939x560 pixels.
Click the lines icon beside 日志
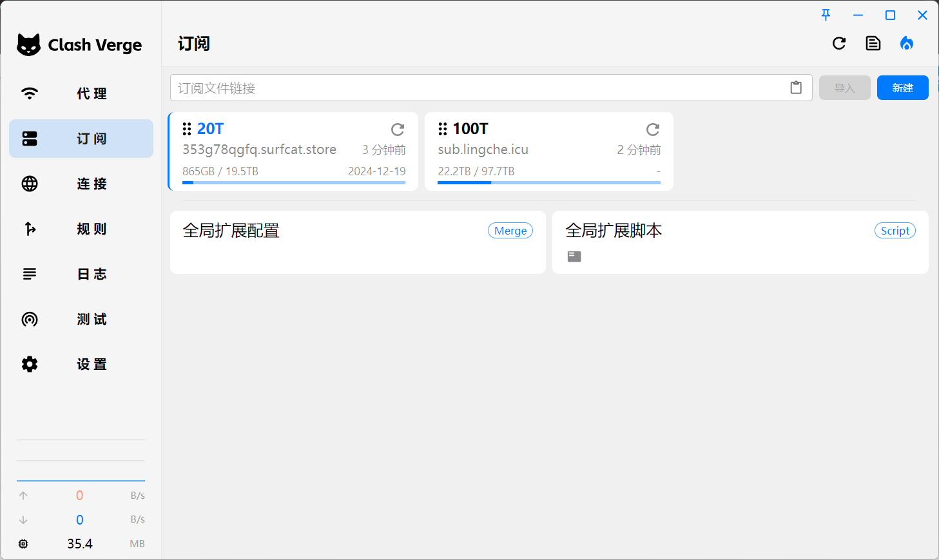pyautogui.click(x=30, y=274)
